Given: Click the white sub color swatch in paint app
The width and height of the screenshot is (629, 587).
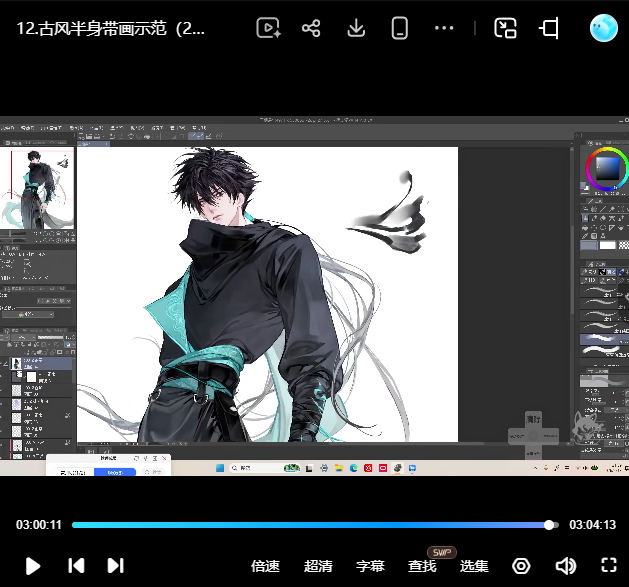Looking at the screenshot, I should (x=607, y=245).
